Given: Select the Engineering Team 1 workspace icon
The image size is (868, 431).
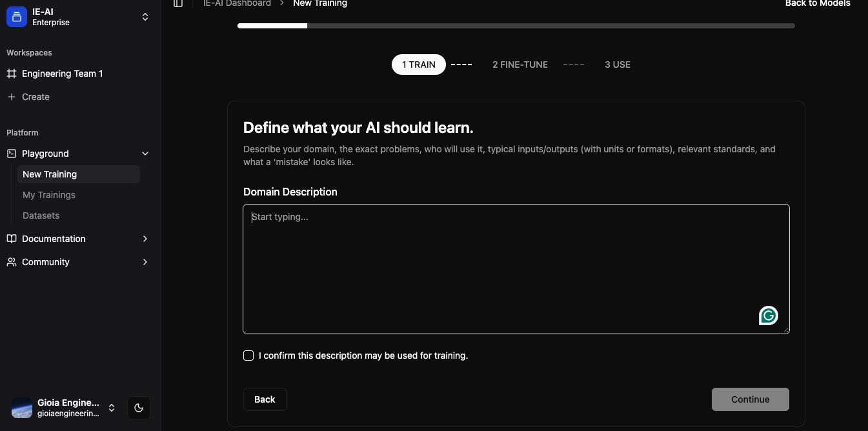Looking at the screenshot, I should [11, 74].
